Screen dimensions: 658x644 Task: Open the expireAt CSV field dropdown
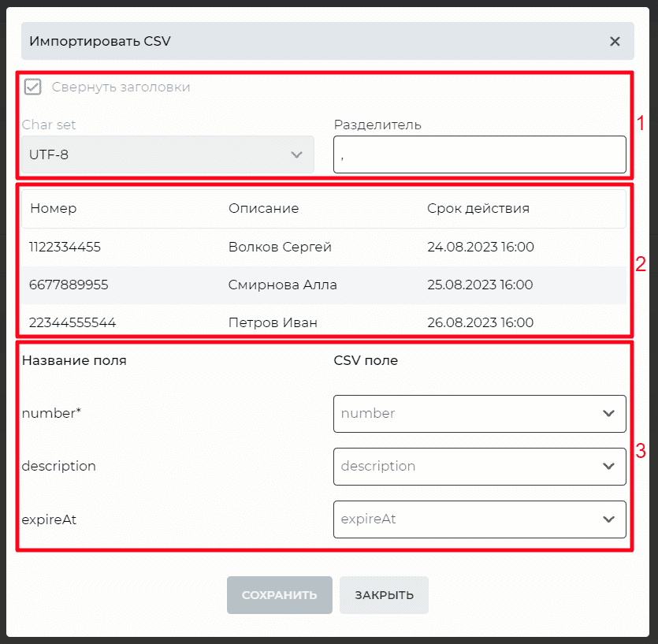click(x=480, y=519)
